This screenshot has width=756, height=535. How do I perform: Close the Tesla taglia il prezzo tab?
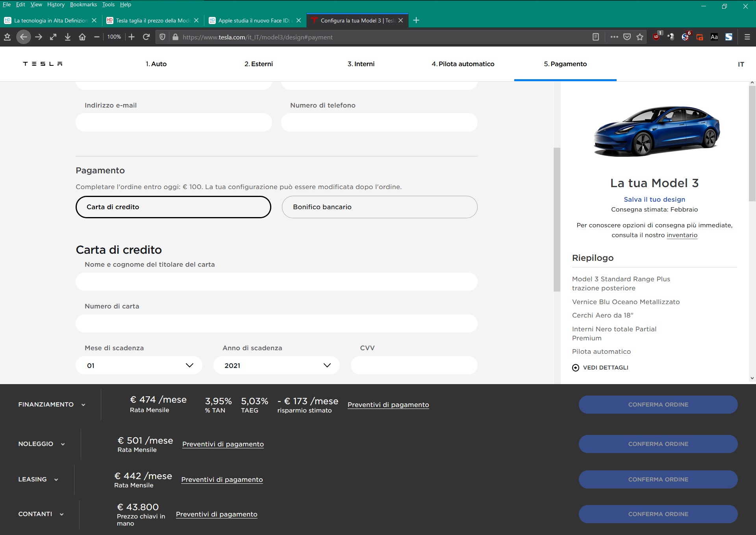click(x=196, y=20)
